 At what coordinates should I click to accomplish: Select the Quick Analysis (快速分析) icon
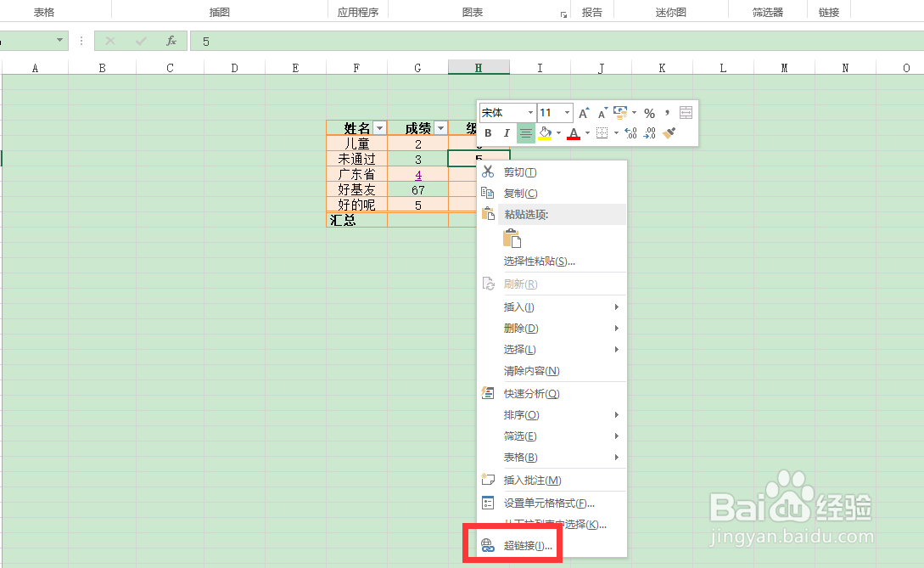488,393
